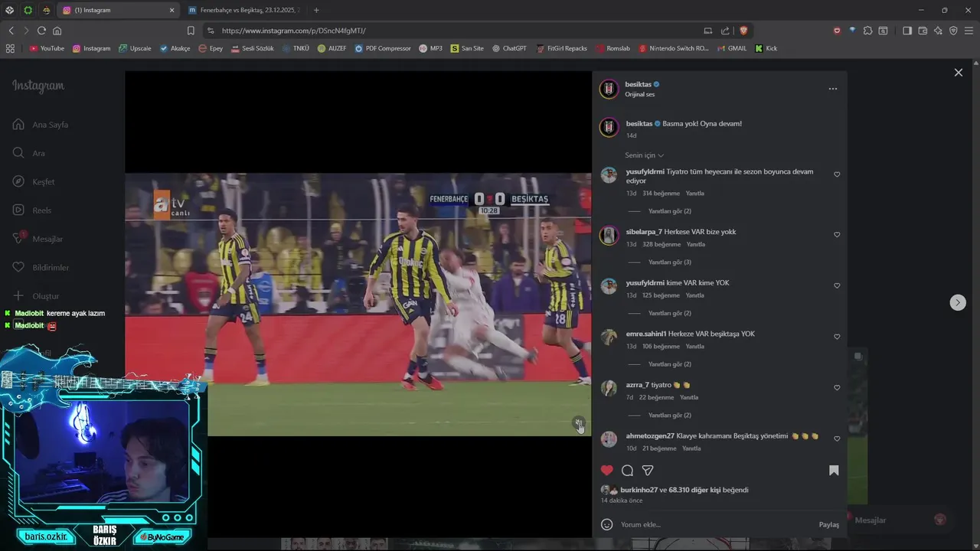Click the match video to pause
Screen dimensions: 980x551
click(358, 304)
